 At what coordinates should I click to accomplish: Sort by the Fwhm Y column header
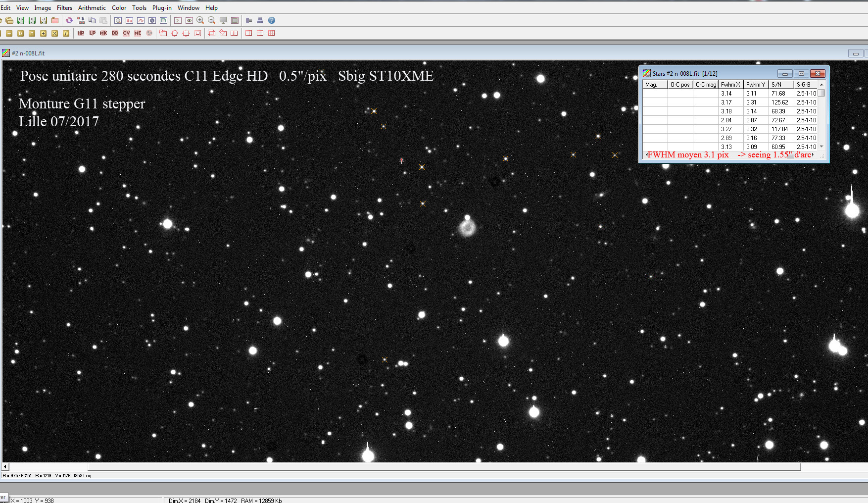[756, 85]
